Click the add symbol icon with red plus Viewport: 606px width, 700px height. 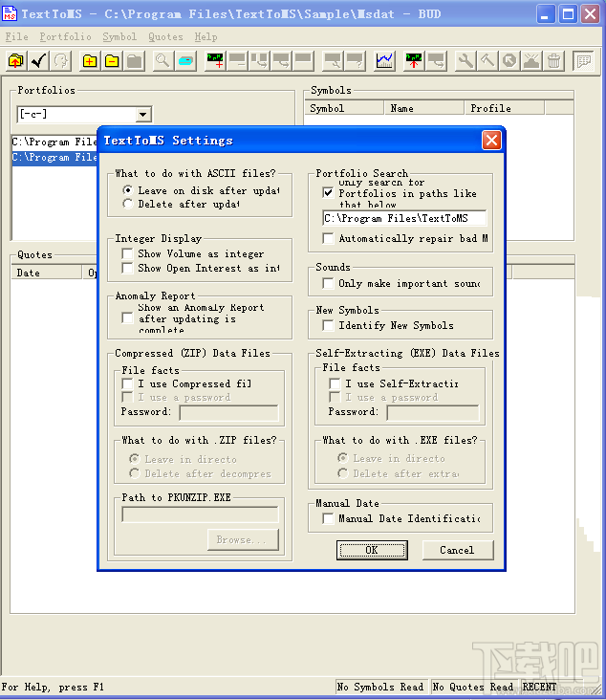pos(215,60)
